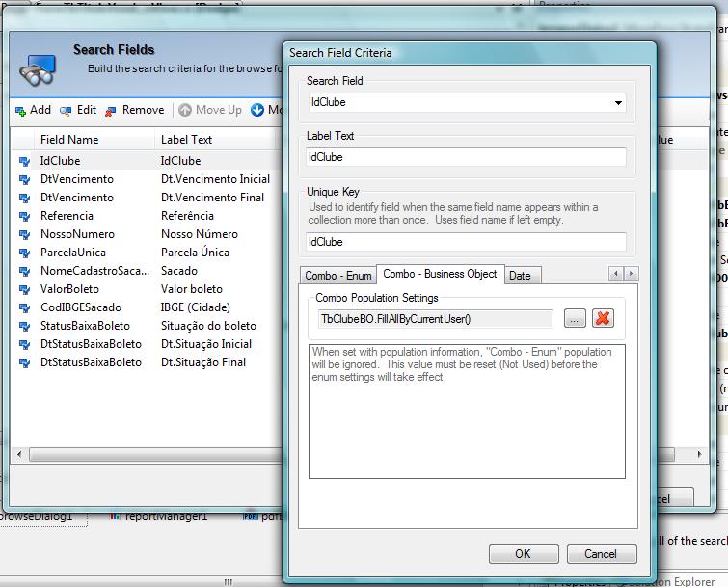Click the Remove field toolbar icon
This screenshot has width=728, height=587.
pos(111,111)
